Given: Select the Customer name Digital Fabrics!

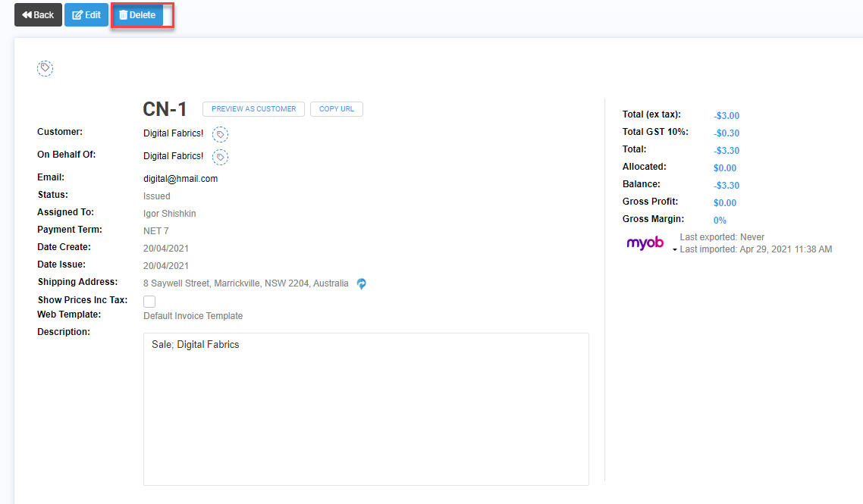Looking at the screenshot, I should click(174, 133).
